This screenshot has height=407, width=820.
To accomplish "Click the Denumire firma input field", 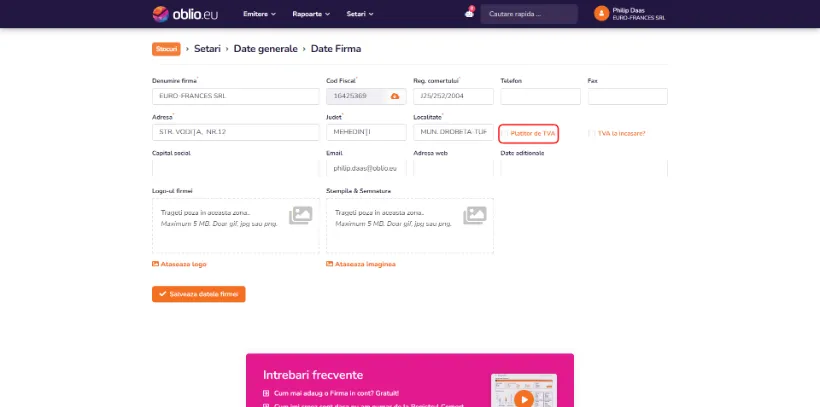I will pyautogui.click(x=236, y=96).
